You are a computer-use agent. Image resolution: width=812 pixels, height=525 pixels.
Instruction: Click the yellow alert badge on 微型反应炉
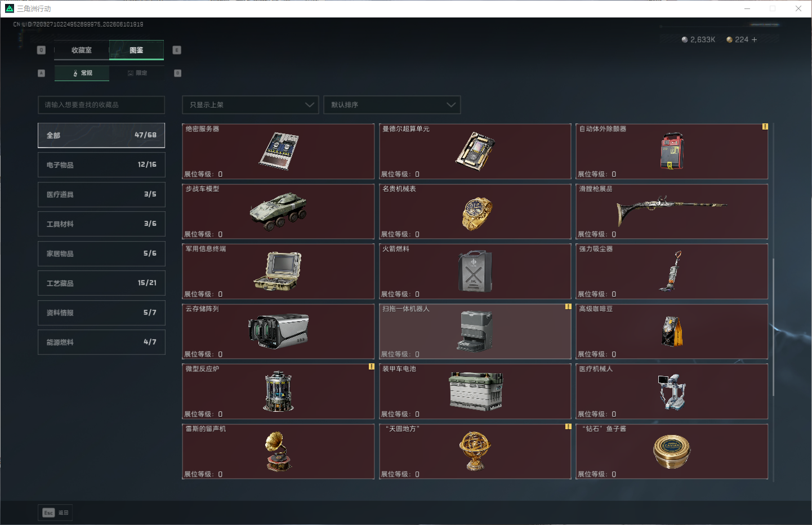(x=371, y=367)
